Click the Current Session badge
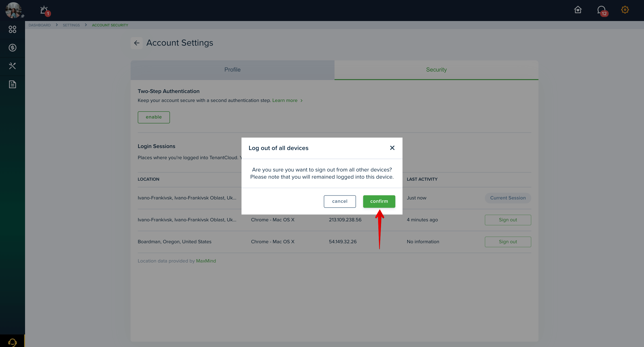 (x=508, y=198)
